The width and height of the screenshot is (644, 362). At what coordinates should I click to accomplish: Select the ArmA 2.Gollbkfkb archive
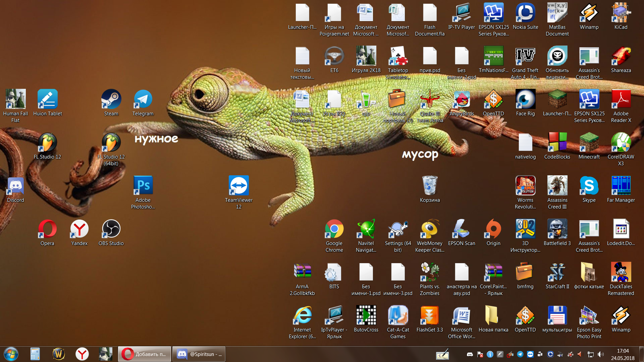(302, 279)
